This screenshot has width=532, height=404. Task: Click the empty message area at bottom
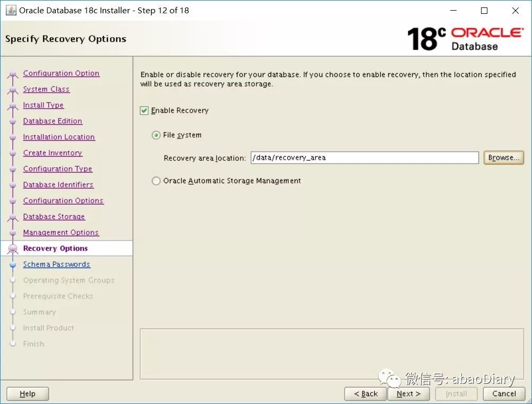[332, 354]
